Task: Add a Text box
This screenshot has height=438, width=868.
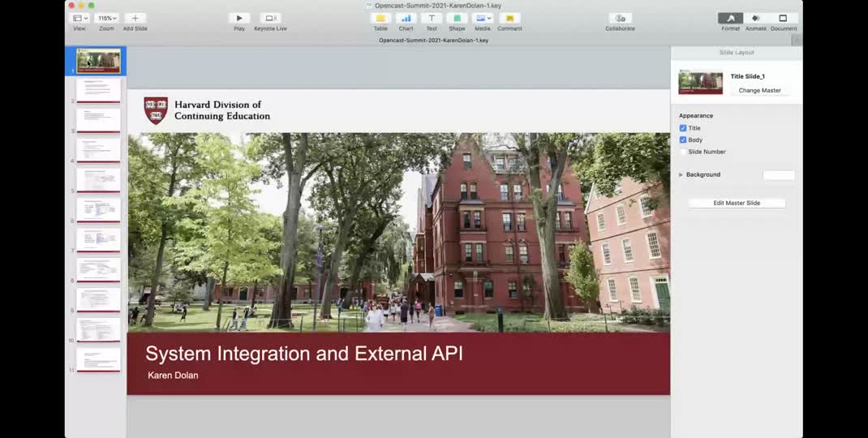Action: click(x=432, y=19)
